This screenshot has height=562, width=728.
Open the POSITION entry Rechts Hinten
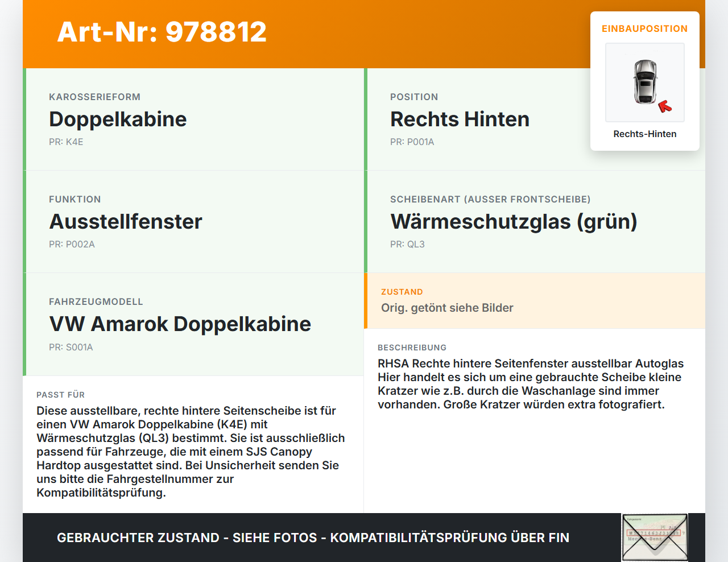460,119
